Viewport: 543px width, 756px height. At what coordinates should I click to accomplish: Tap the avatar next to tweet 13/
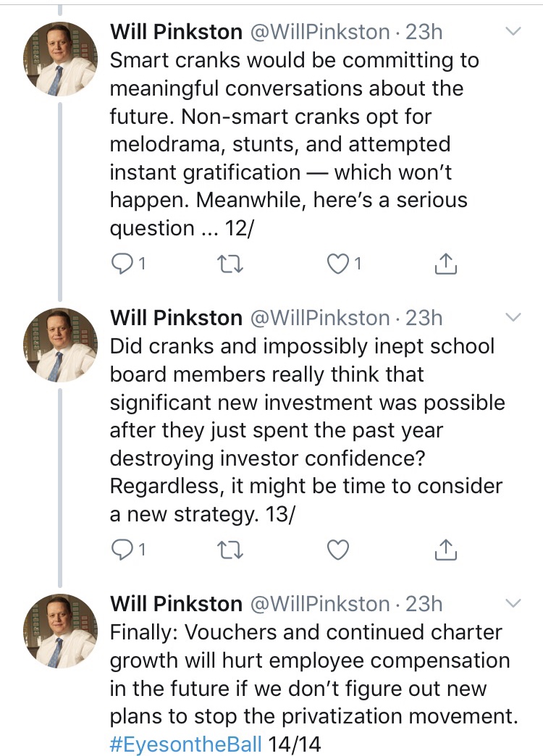coord(62,344)
